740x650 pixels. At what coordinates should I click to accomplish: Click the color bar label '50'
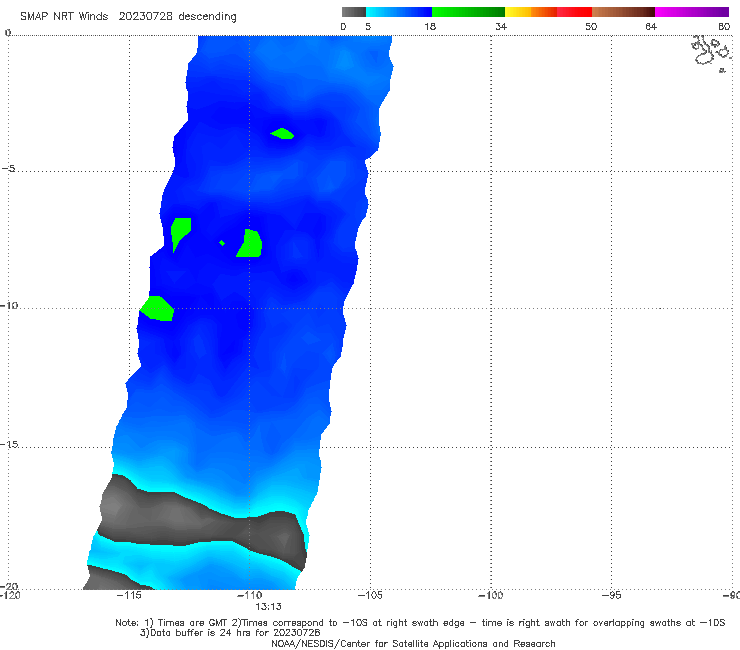pos(591,27)
